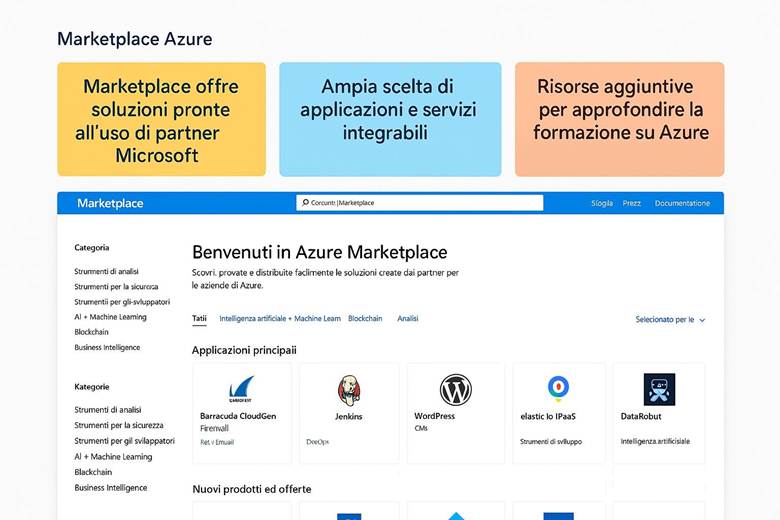Select Blackchain under Kategorie
Image resolution: width=780 pixels, height=520 pixels.
[93, 472]
